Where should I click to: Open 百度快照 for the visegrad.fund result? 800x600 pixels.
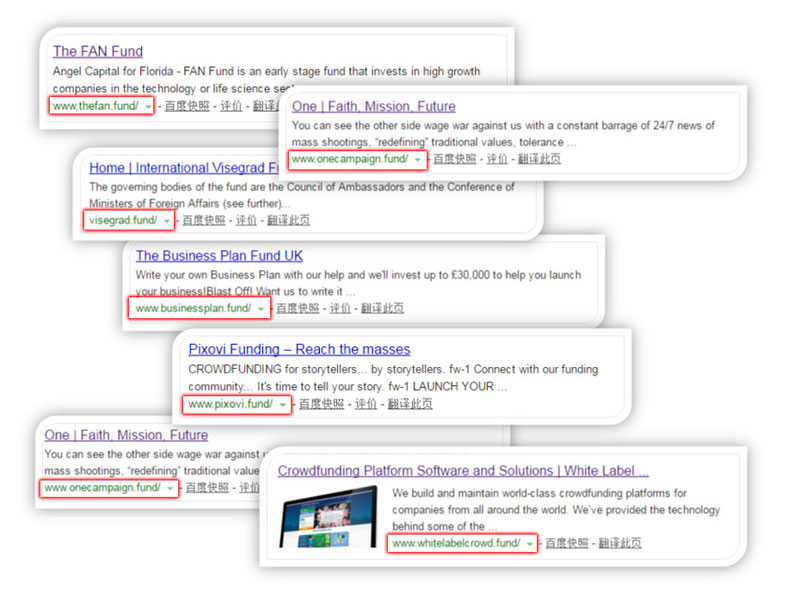[x=204, y=220]
